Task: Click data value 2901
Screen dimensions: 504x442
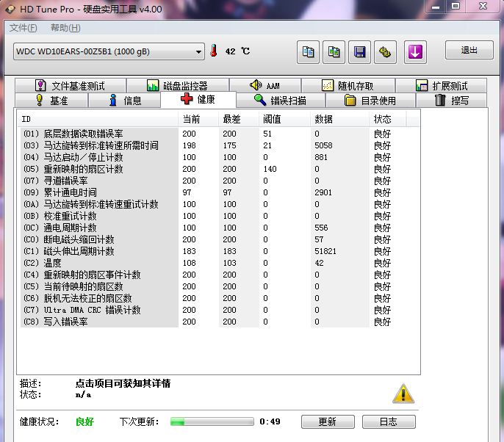Action: [323, 192]
